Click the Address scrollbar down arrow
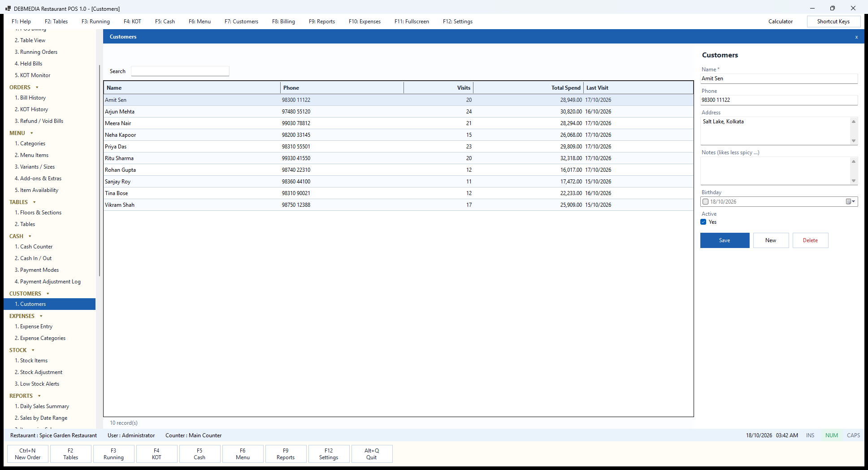The height and width of the screenshot is (470, 868). pos(854,141)
